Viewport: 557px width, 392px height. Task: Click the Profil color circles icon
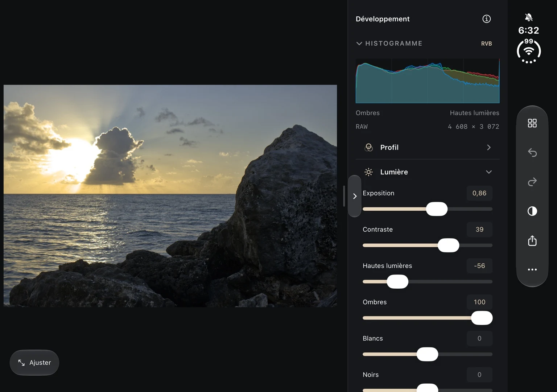pos(368,147)
